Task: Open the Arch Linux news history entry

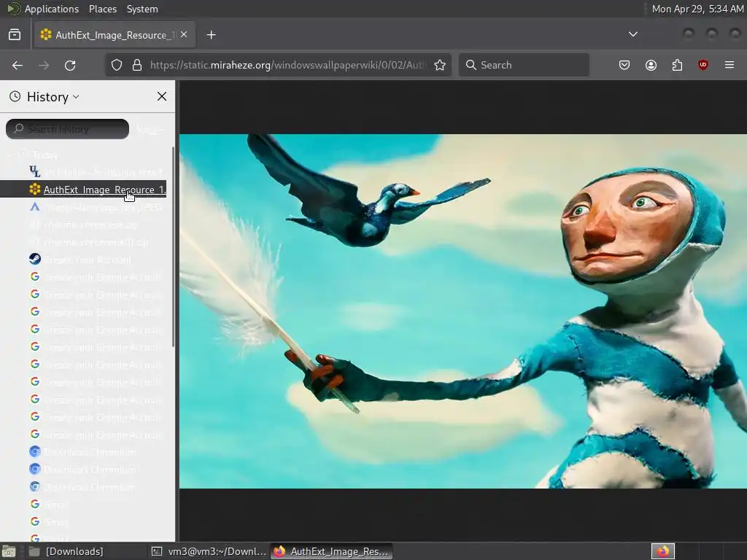Action: [x=103, y=172]
